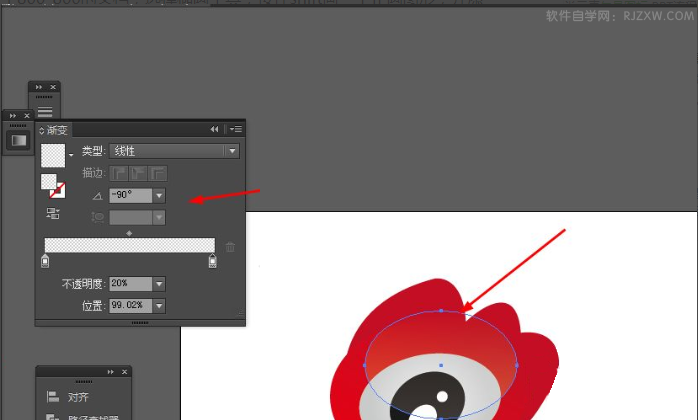This screenshot has height=420, width=698.
Task: Collapse the gradient panel with double arrows
Action: coord(215,129)
